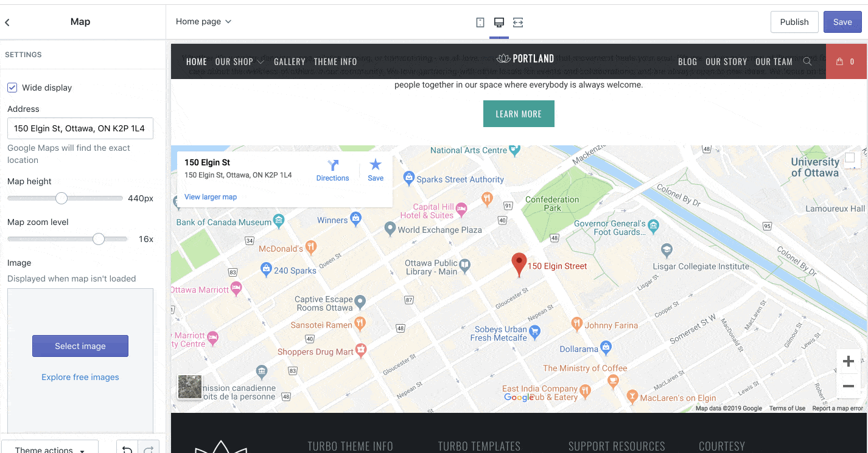
Task: Click the map zoom out minus button
Action: click(x=848, y=386)
